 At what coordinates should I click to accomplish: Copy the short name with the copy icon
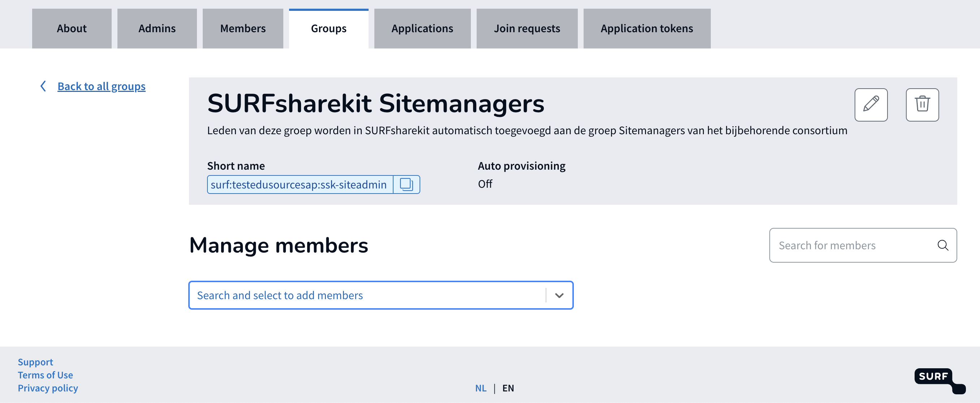pos(406,184)
